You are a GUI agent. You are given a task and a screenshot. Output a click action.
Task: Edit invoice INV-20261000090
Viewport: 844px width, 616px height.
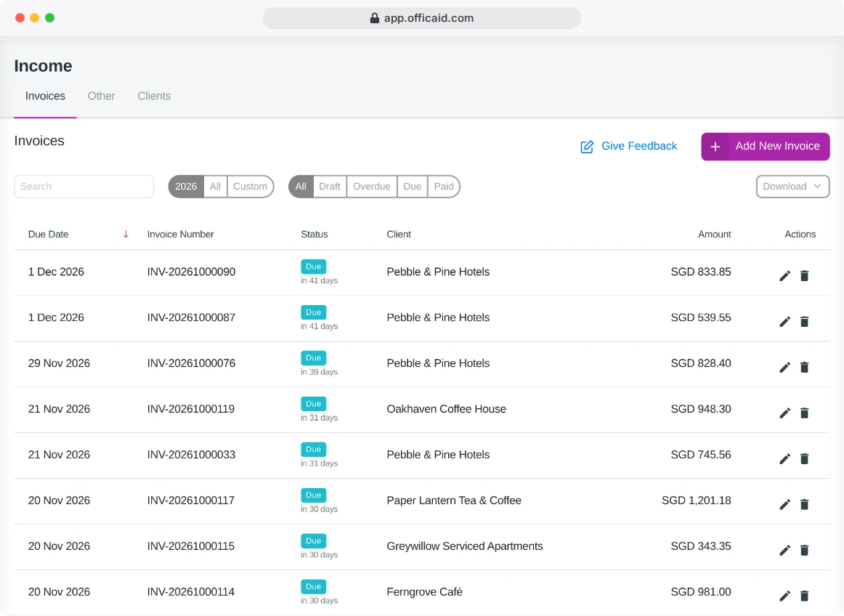click(x=784, y=276)
